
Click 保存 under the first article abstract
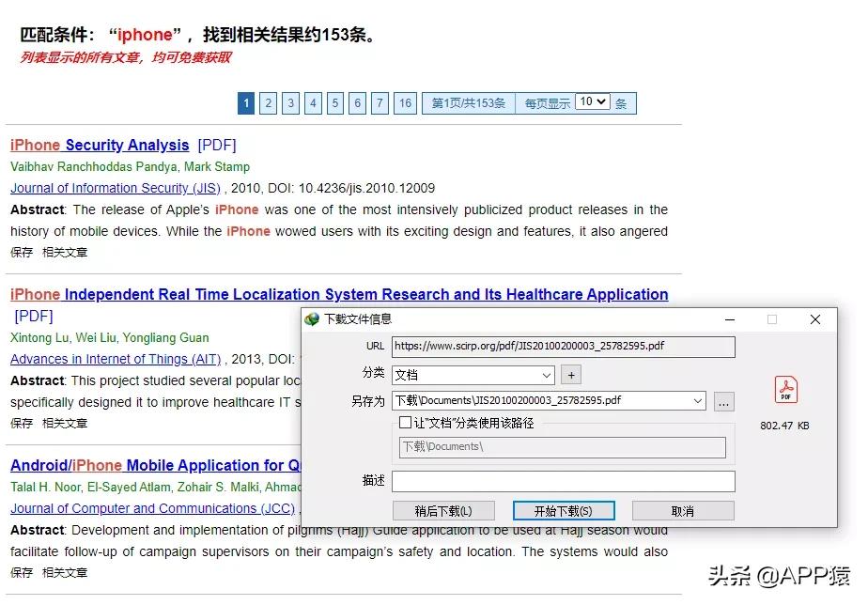click(x=23, y=252)
